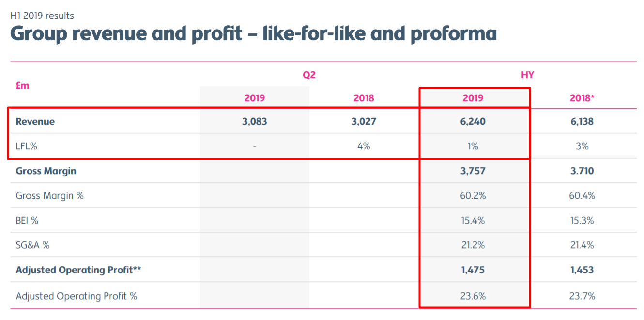Click the Adjusted Operating Profit value 1,475
Screen dimensions: 644x320
pyautogui.click(x=473, y=270)
